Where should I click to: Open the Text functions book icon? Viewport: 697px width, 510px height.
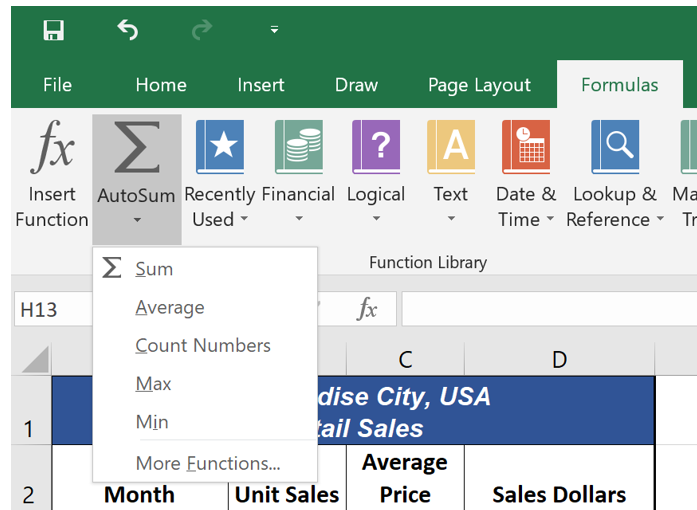point(451,147)
